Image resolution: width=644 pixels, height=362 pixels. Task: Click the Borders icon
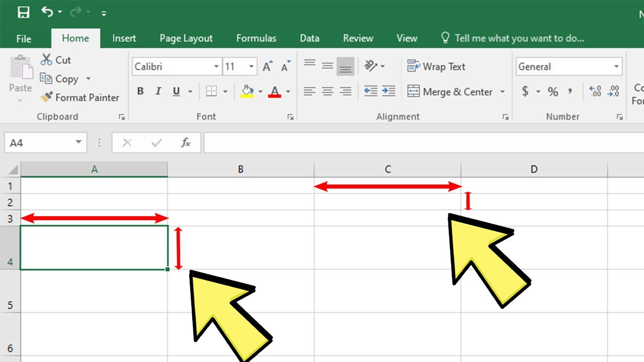(211, 92)
